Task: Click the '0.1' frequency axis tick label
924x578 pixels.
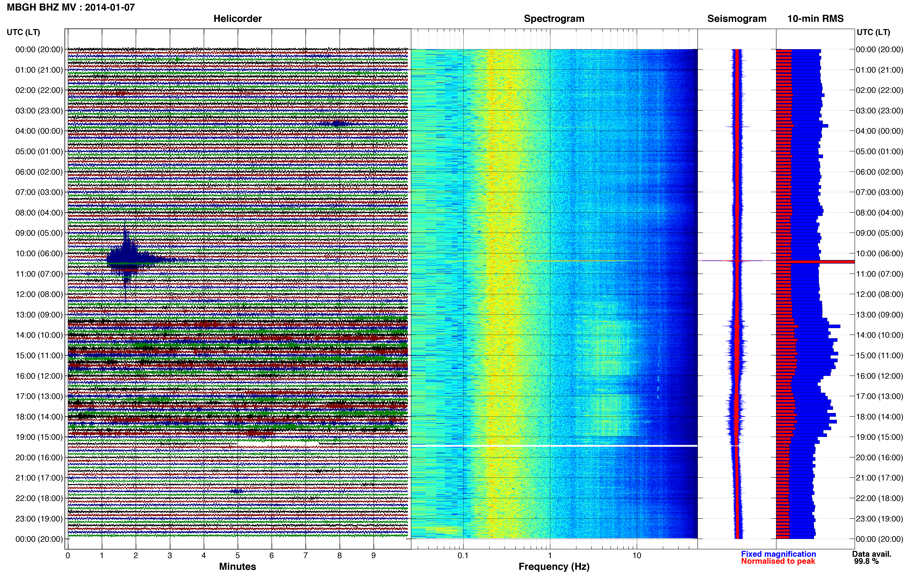Action: pos(463,555)
